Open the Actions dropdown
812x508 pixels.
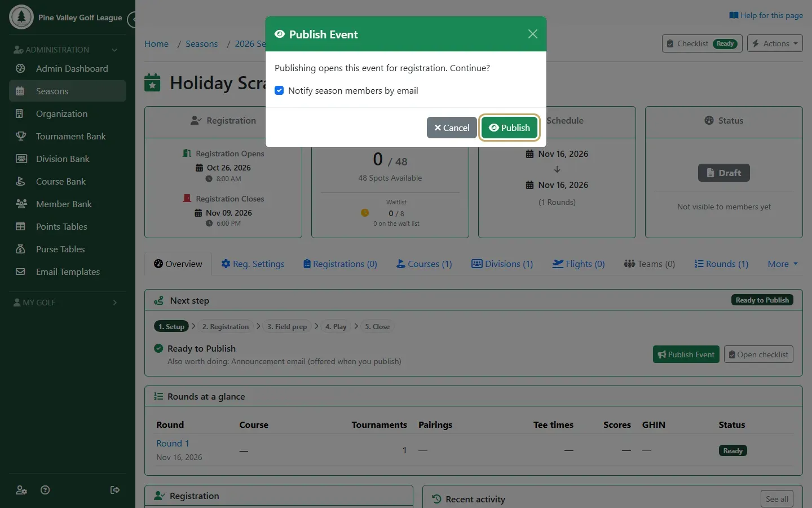tap(775, 43)
